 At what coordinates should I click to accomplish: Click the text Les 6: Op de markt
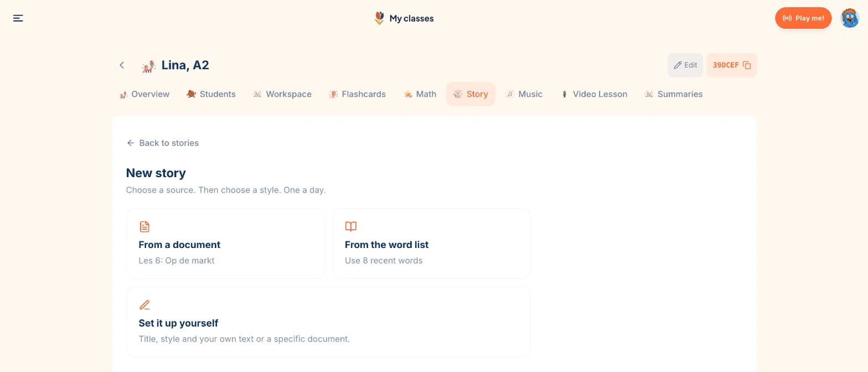[177, 261]
